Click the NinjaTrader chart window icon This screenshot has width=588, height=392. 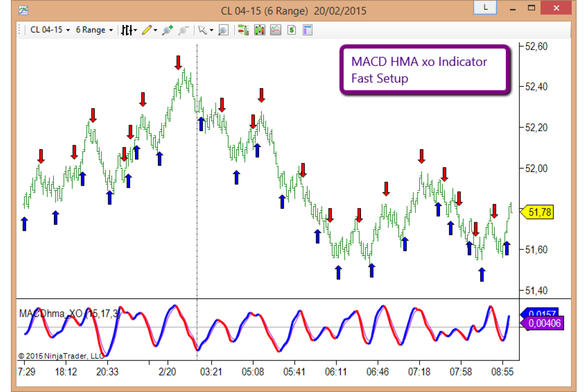(x=23, y=10)
